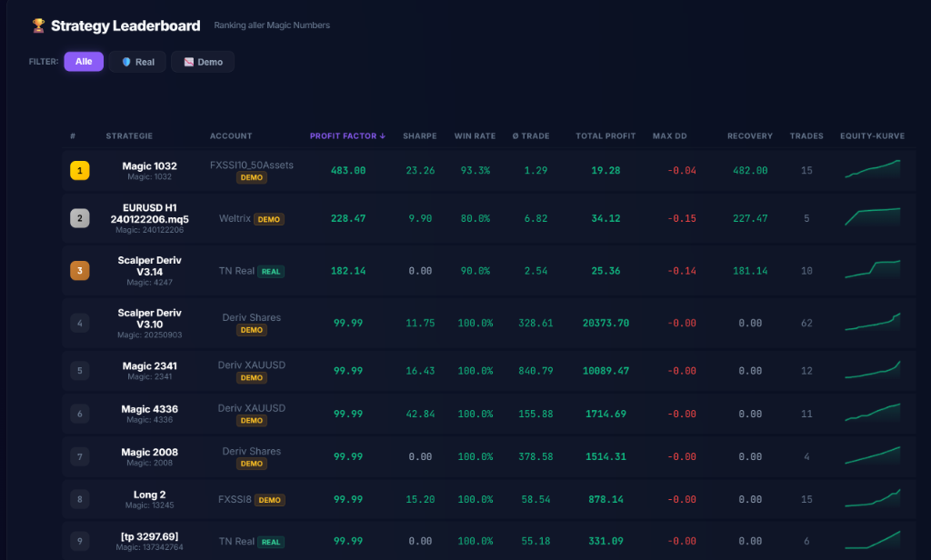The width and height of the screenshot is (931, 560).
Task: Click the shield icon on the Real filter
Action: point(125,61)
